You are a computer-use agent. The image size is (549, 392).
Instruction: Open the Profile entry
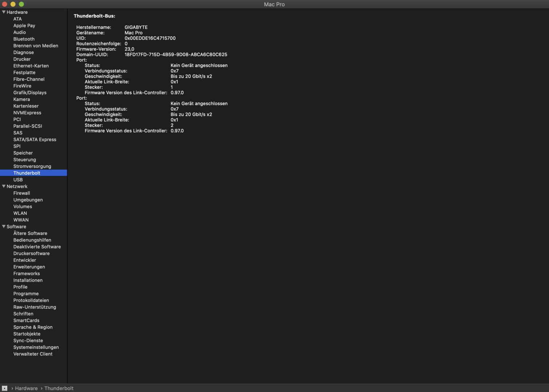20,287
